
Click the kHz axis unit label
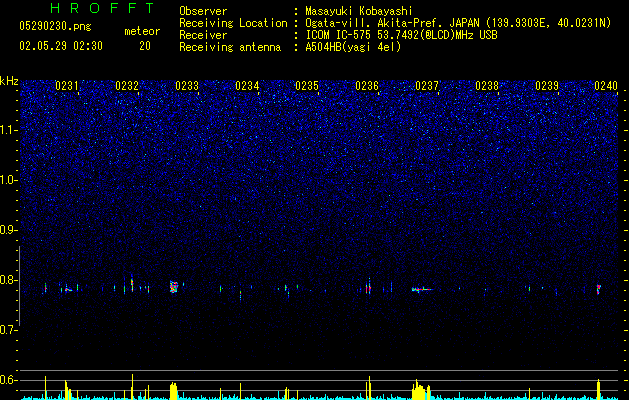pos(9,81)
